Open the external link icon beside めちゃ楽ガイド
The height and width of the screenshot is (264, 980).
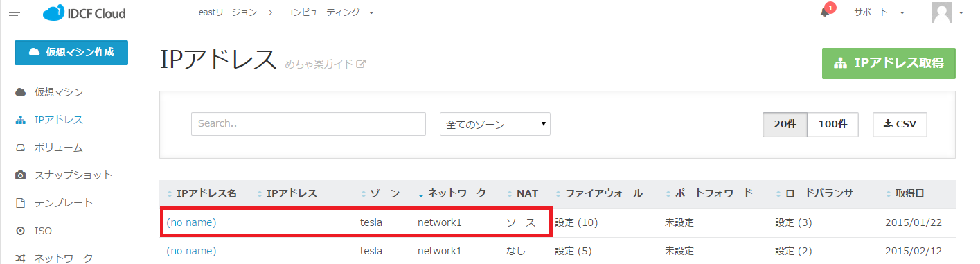[361, 64]
